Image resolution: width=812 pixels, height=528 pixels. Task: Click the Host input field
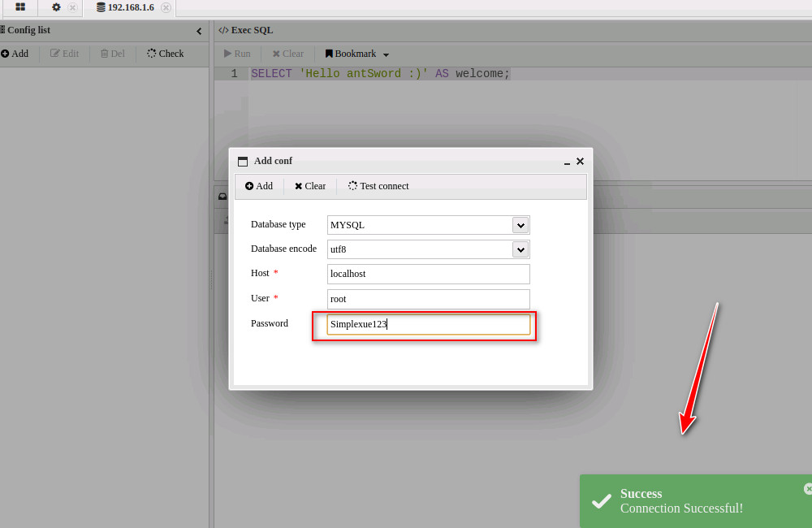point(428,274)
